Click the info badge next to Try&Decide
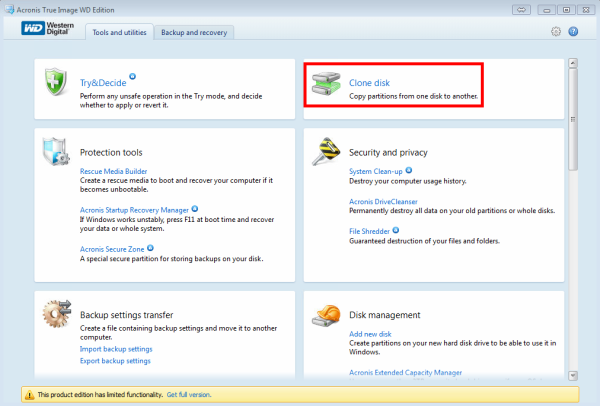Image resolution: width=600 pixels, height=406 pixels. [132, 77]
